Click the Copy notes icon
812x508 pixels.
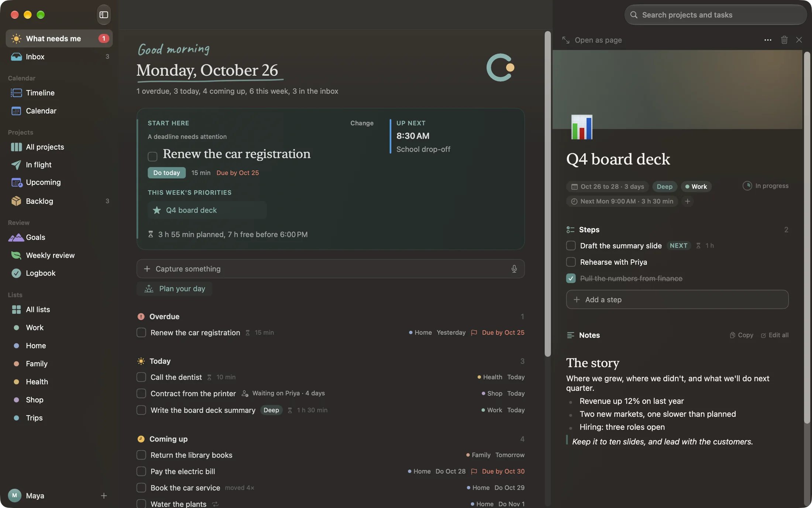click(x=732, y=335)
